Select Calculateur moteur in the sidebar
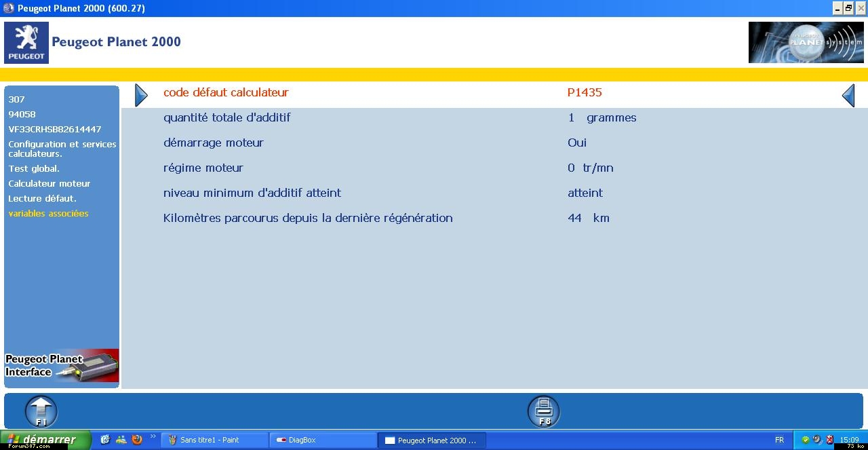 49,183
